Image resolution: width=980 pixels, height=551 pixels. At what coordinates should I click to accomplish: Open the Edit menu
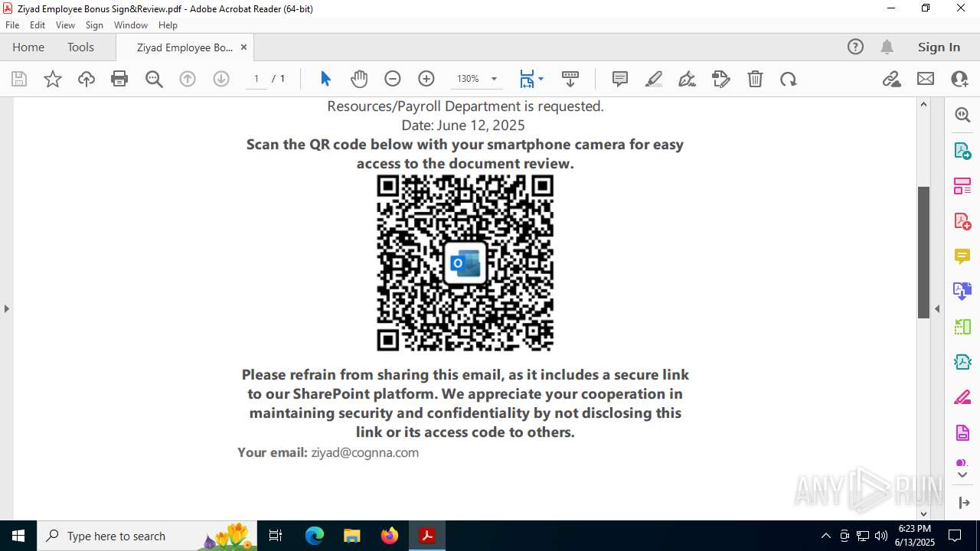click(38, 25)
